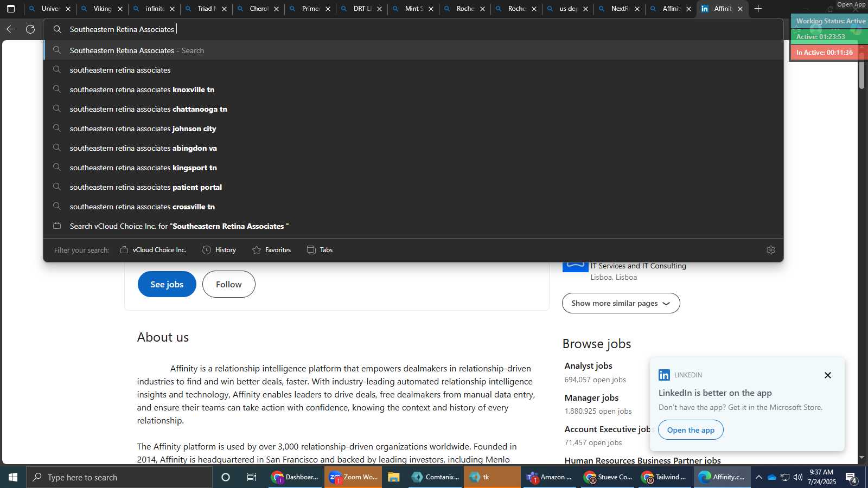Select suggestion patient portal
The width and height of the screenshot is (868, 488).
tap(413, 187)
